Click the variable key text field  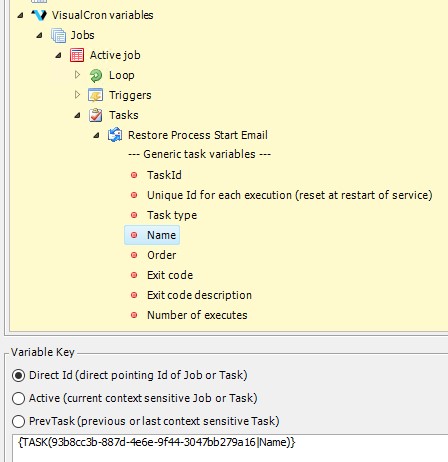(x=230, y=448)
